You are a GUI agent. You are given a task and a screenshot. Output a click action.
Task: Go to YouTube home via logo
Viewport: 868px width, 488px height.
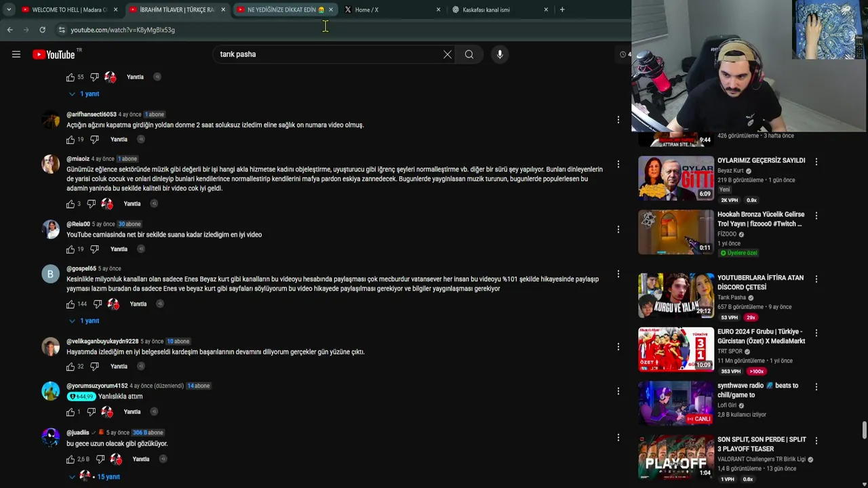pos(54,54)
